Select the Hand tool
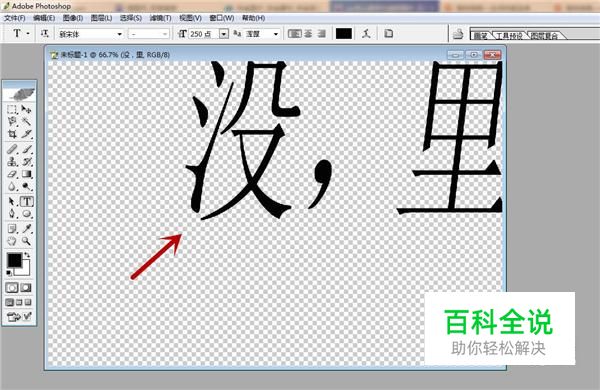600x390 pixels. pyautogui.click(x=12, y=241)
